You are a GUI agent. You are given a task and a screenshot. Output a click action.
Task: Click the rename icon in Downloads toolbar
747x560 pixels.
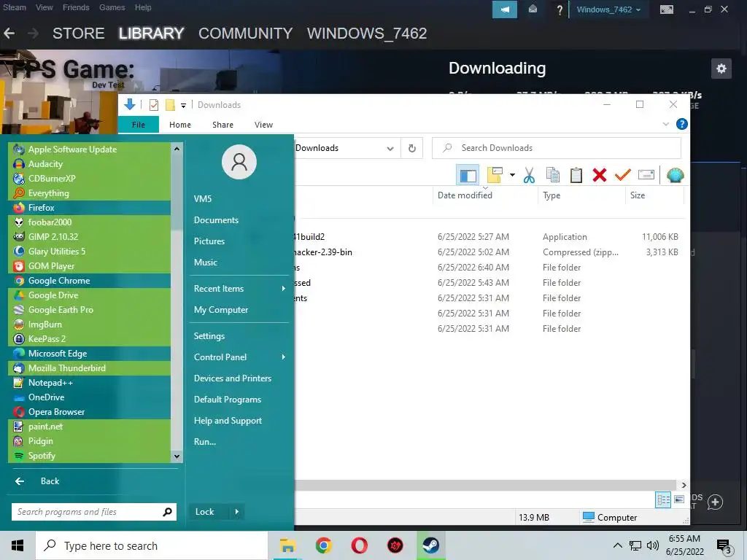(646, 175)
